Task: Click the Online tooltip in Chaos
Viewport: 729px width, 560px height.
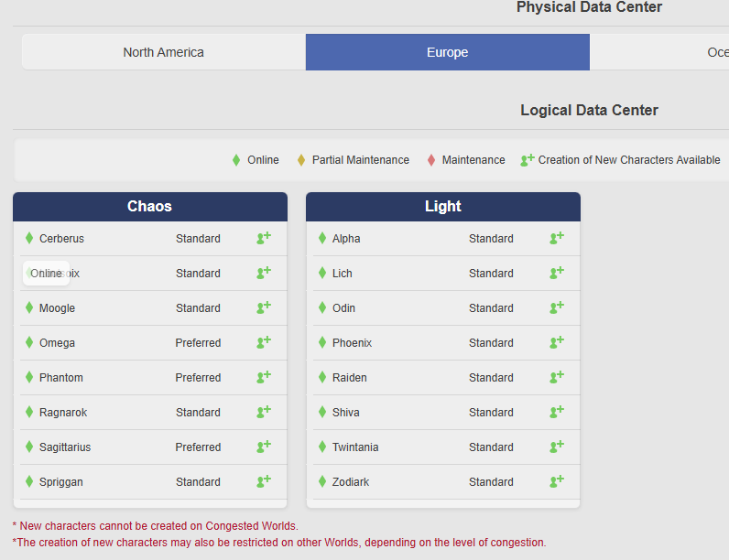Action: [46, 273]
